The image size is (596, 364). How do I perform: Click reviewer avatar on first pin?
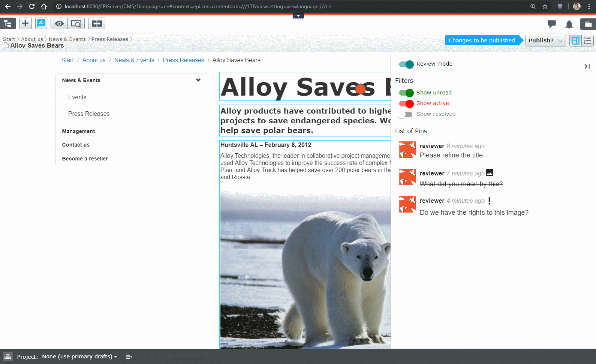(407, 150)
